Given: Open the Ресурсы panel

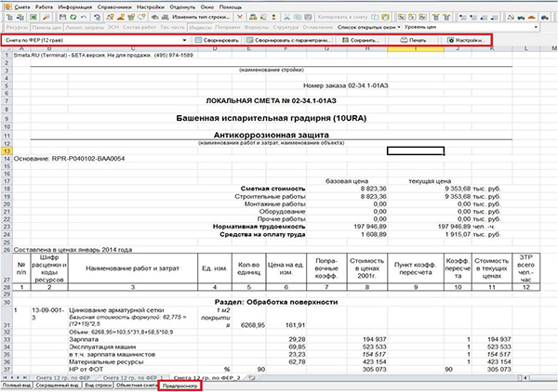Looking at the screenshot, I should click(17, 27).
